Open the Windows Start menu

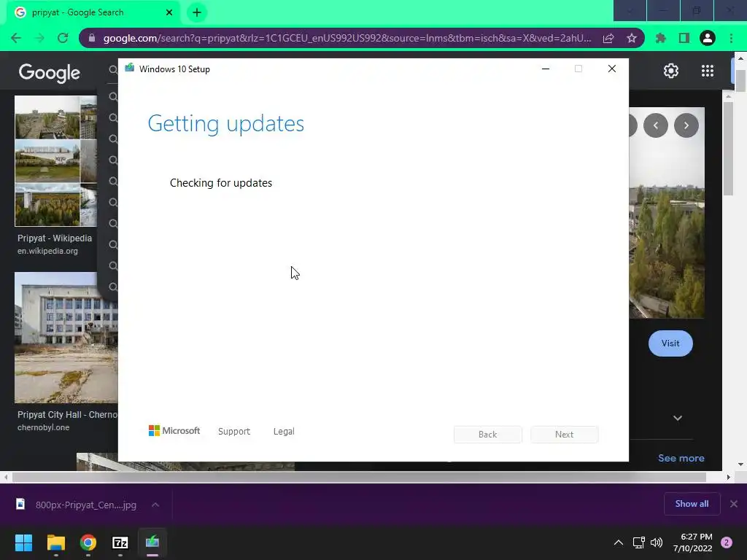pyautogui.click(x=23, y=542)
